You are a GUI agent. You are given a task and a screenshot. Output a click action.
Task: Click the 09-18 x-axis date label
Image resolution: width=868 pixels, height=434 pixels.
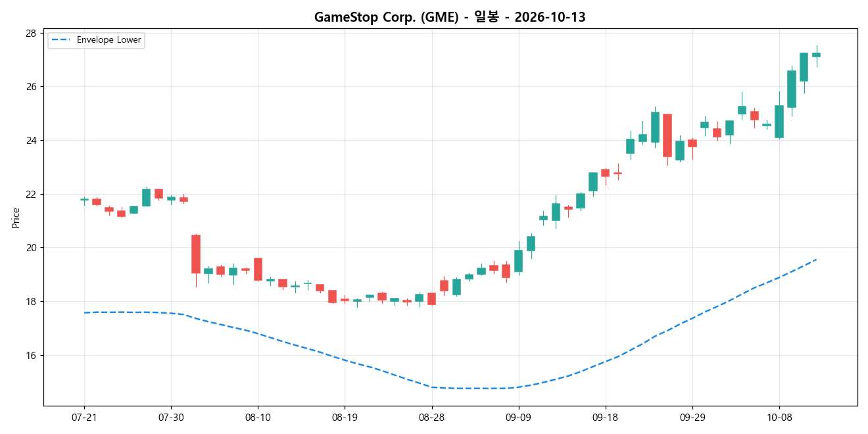605,417
